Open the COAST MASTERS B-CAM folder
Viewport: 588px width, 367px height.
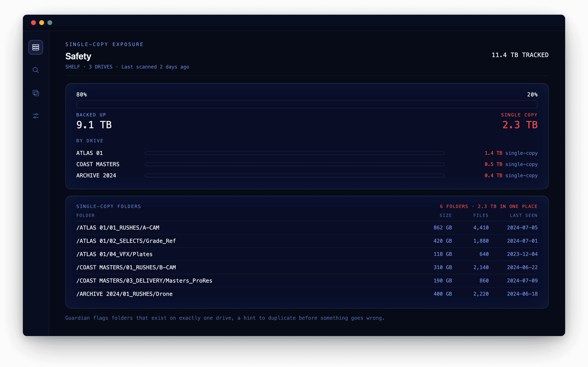tap(307, 268)
